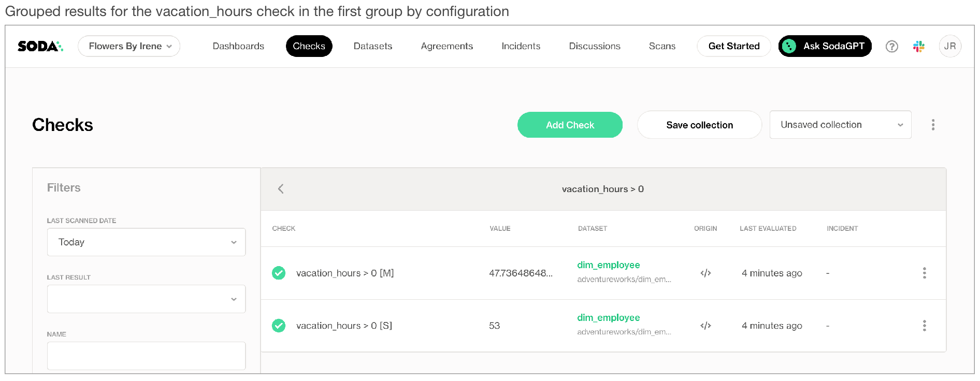Image resolution: width=980 pixels, height=381 pixels.
Task: Expand the Last Scanned Date Today dropdown
Action: (x=146, y=242)
